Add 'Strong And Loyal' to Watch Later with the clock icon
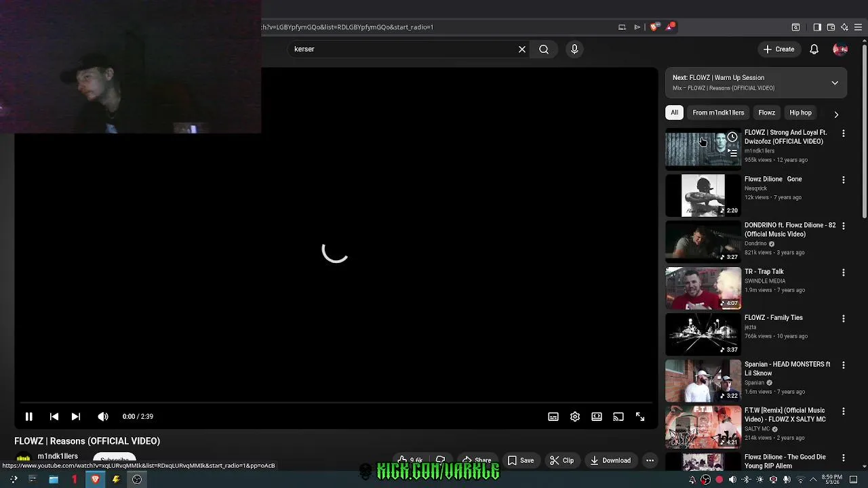868x488 pixels. coord(732,138)
